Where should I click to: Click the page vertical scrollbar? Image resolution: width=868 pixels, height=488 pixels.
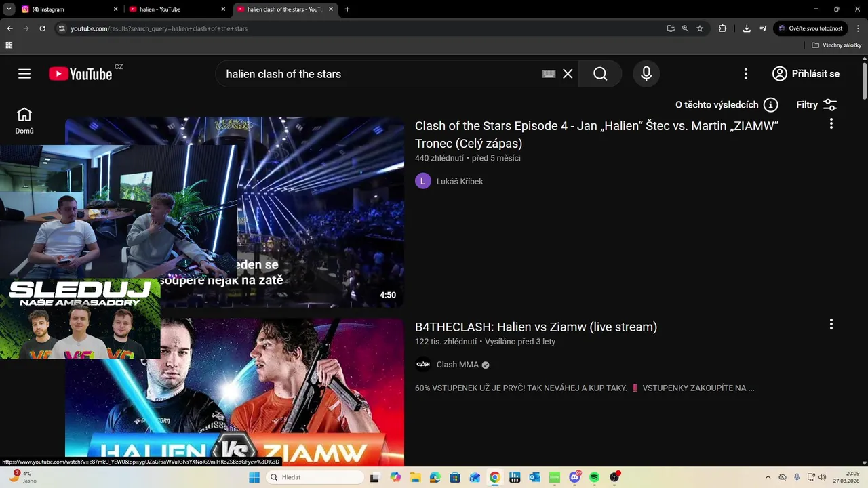tap(865, 81)
